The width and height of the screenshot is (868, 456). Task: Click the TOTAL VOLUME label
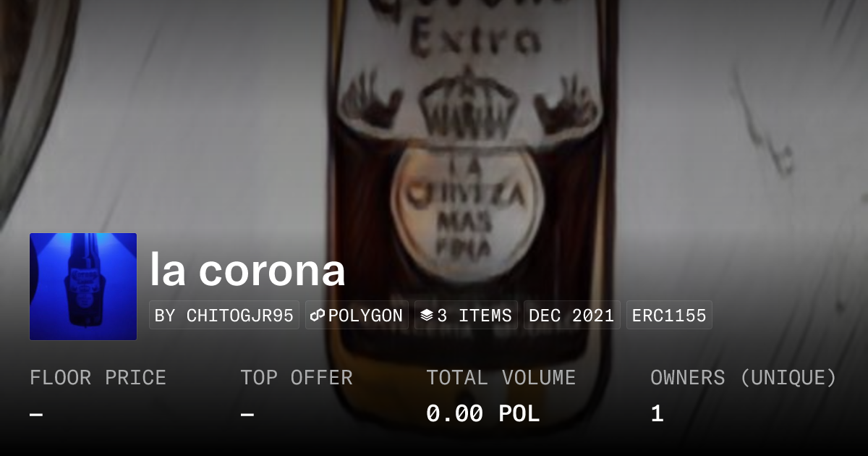(501, 378)
